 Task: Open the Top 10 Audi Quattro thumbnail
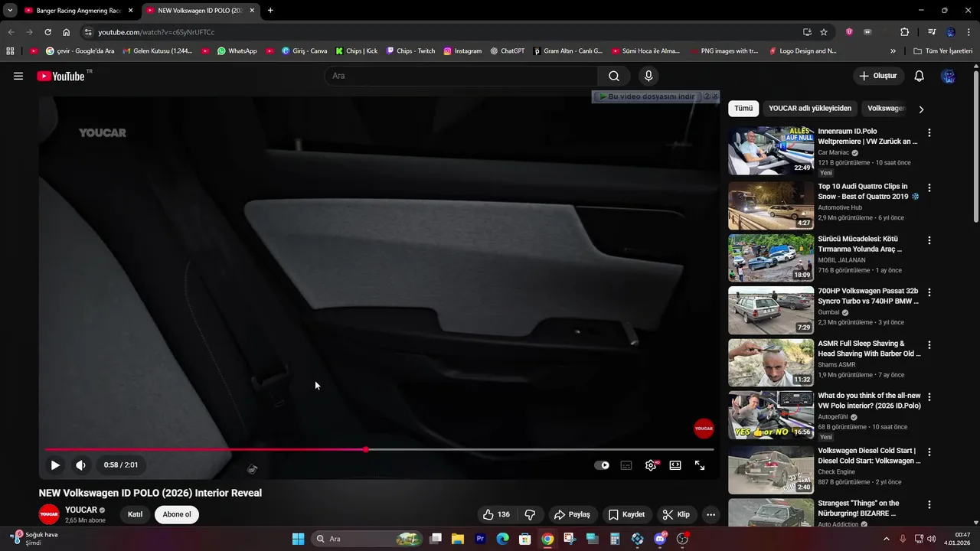tap(771, 206)
